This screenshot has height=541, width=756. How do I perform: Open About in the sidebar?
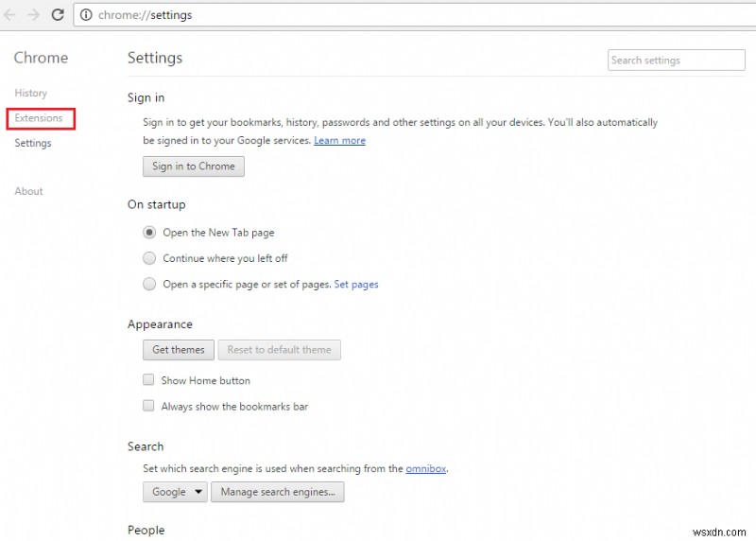coord(28,191)
